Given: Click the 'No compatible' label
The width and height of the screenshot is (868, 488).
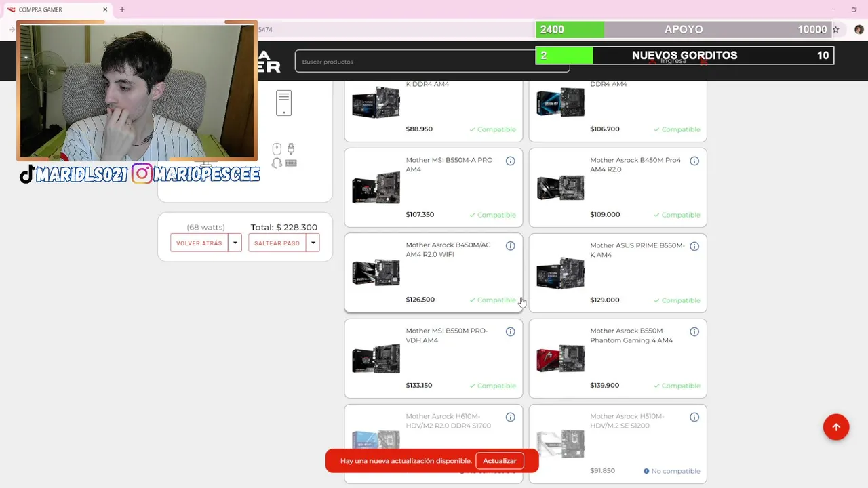Looking at the screenshot, I should (x=671, y=471).
